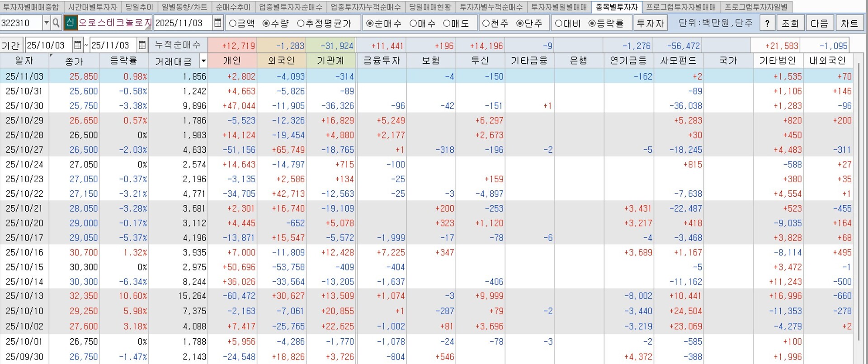Switch to the 시간대별투자자 tab
This screenshot has width=868, height=364.
[93, 7]
